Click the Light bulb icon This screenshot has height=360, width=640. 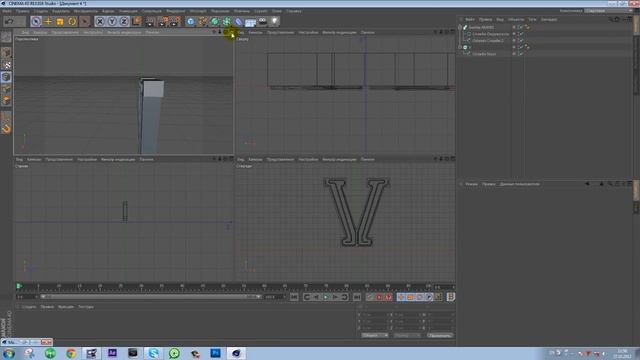(275, 21)
